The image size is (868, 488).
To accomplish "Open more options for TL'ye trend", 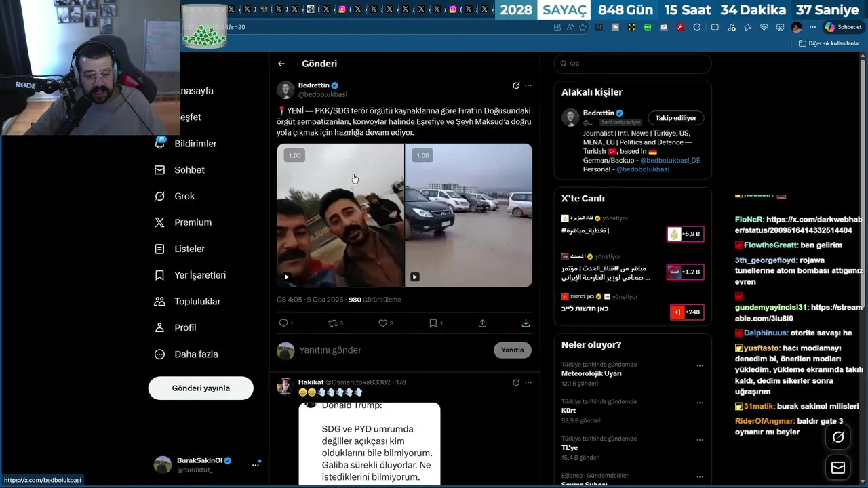I will 700,441.
